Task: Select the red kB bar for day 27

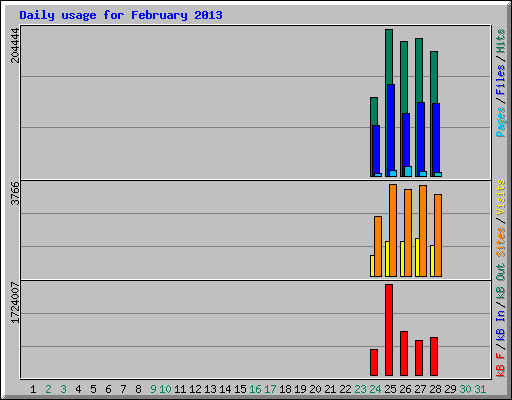Action: click(x=419, y=358)
